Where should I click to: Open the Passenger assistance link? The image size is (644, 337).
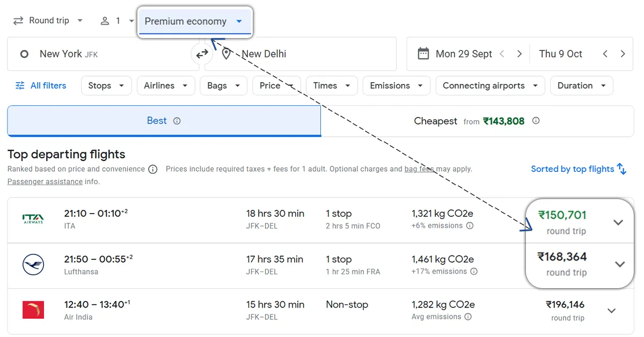(x=45, y=181)
